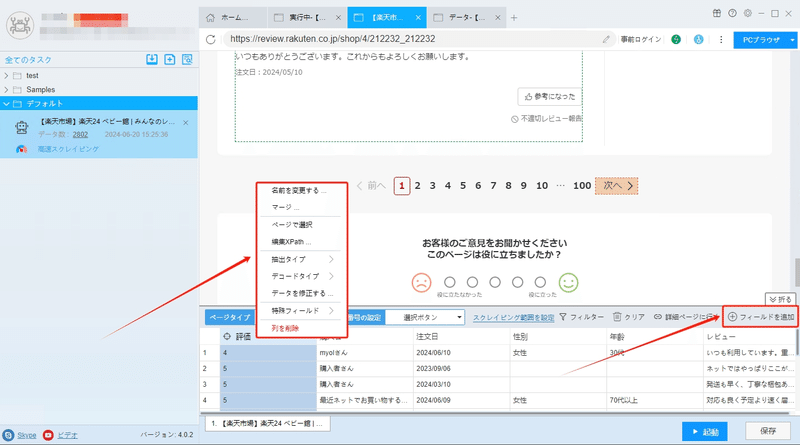Click the happy face rating icon
Viewport: 800px width, 445px height.
tap(568, 282)
